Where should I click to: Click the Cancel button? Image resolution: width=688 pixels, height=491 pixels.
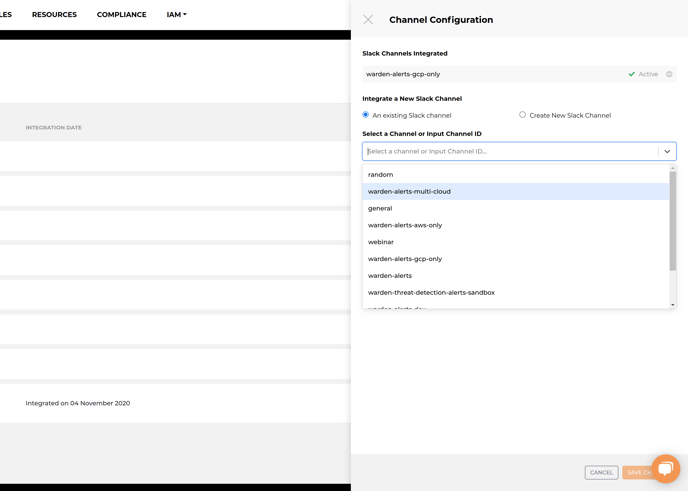pos(601,473)
